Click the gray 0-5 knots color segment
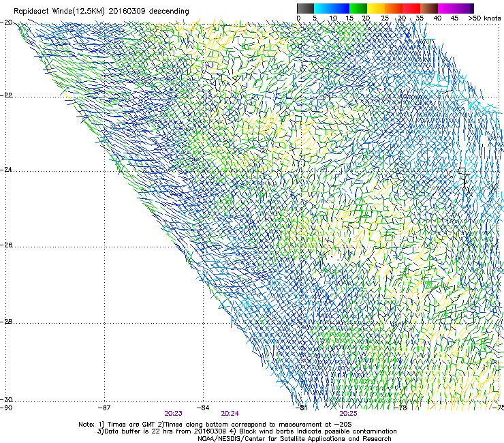 [x=305, y=8]
